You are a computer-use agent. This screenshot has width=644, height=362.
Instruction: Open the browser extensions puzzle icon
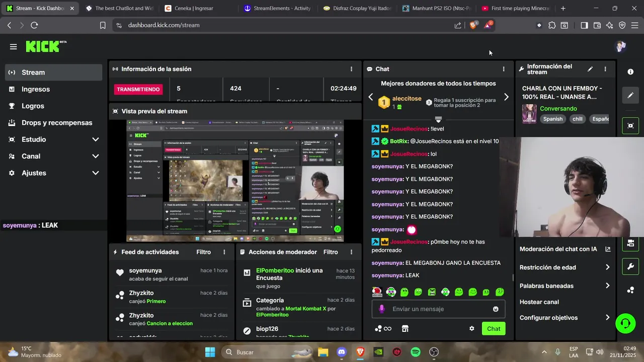(552, 25)
